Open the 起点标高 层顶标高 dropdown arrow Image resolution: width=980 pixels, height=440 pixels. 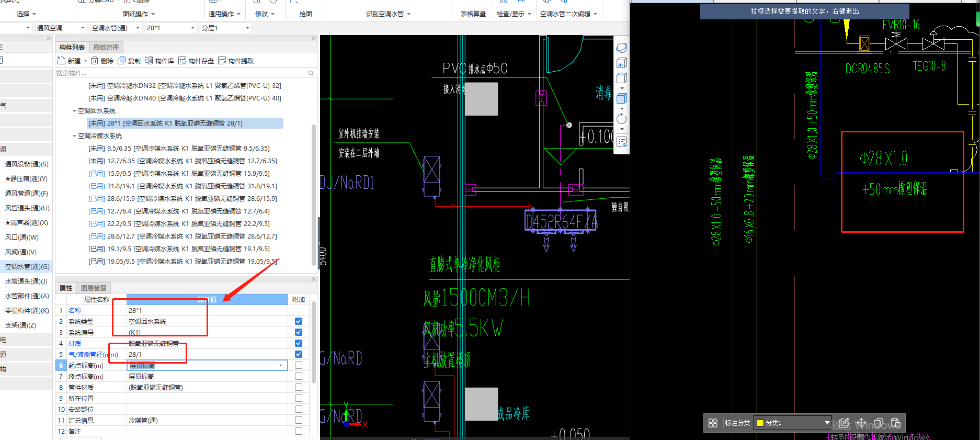click(x=281, y=365)
